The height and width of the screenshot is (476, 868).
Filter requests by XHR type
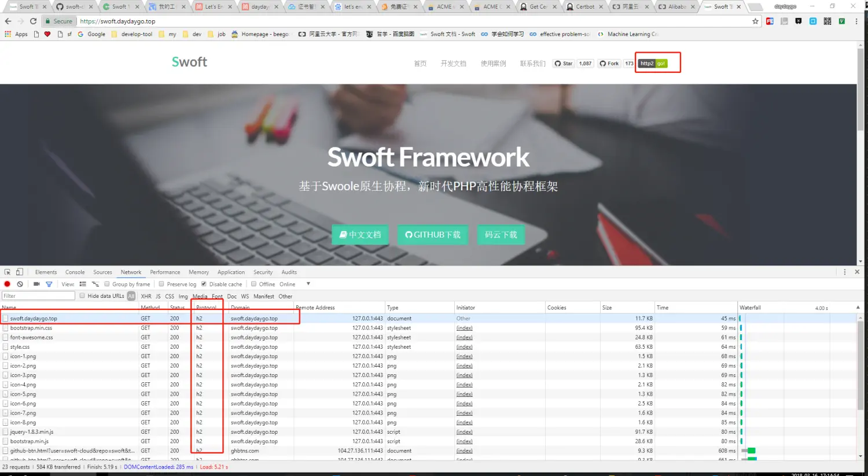click(x=146, y=296)
